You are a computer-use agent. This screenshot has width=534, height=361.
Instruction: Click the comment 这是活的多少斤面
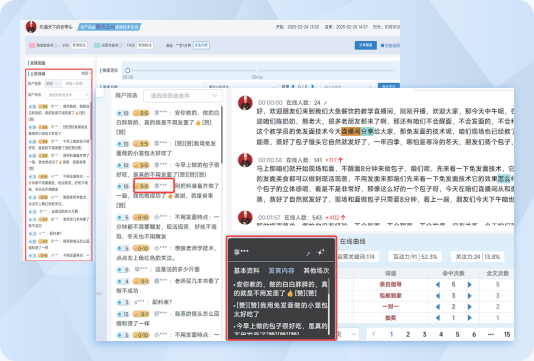pos(177,270)
